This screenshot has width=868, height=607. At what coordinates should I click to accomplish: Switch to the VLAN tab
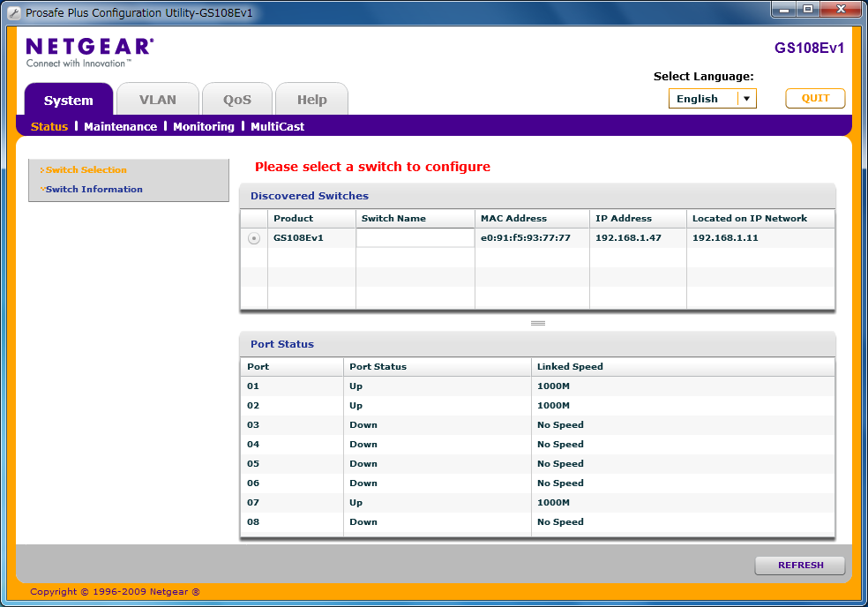click(x=158, y=100)
